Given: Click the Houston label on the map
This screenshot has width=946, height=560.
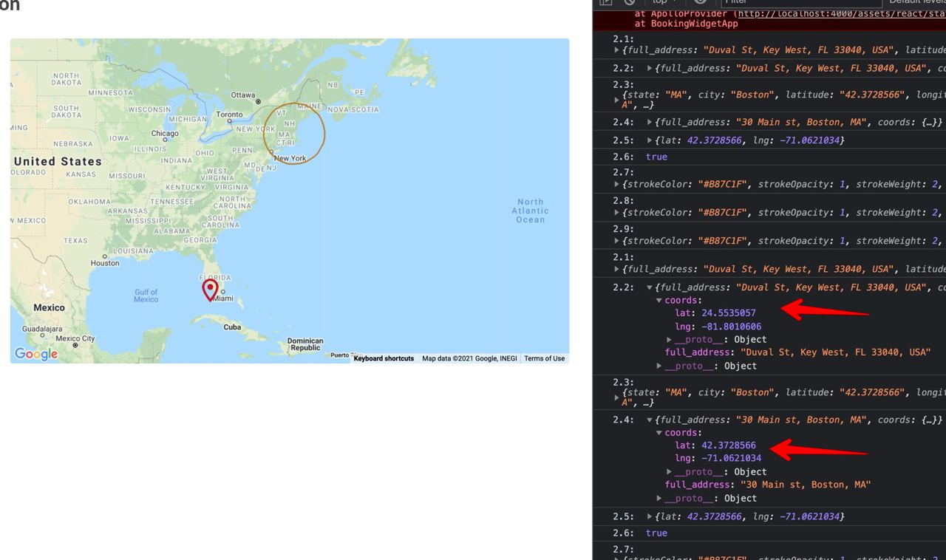Looking at the screenshot, I should point(105,263).
